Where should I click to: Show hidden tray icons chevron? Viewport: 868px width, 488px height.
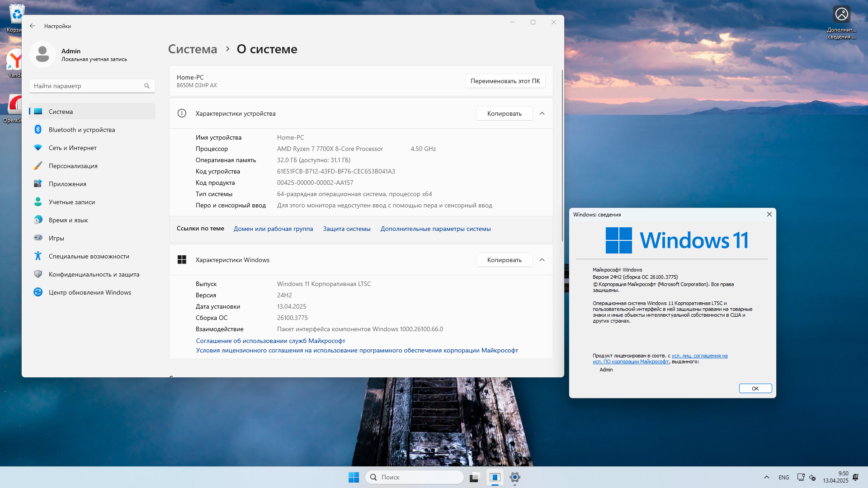pyautogui.click(x=766, y=477)
